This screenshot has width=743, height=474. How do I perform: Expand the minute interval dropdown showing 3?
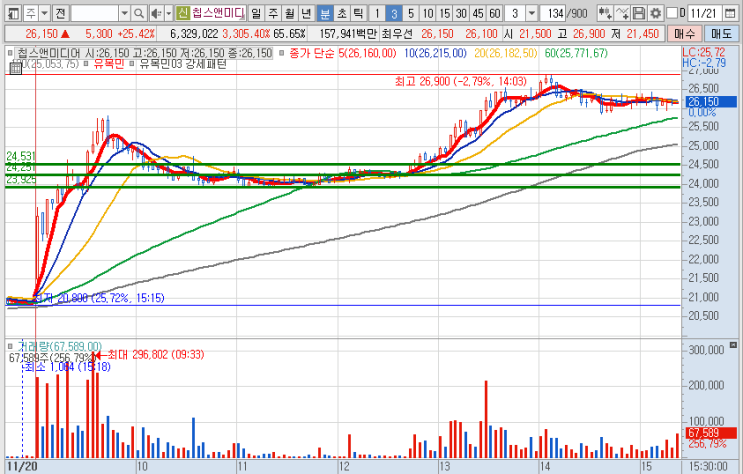tap(530, 13)
